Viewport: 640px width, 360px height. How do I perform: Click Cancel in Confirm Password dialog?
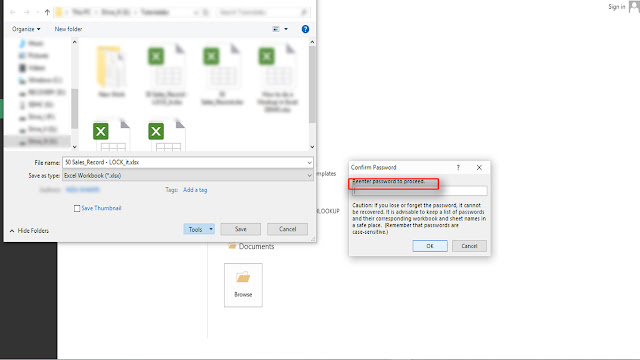[469, 246]
